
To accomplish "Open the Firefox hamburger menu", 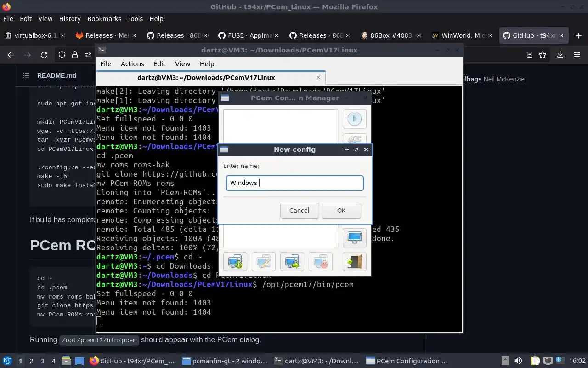I will [577, 55].
